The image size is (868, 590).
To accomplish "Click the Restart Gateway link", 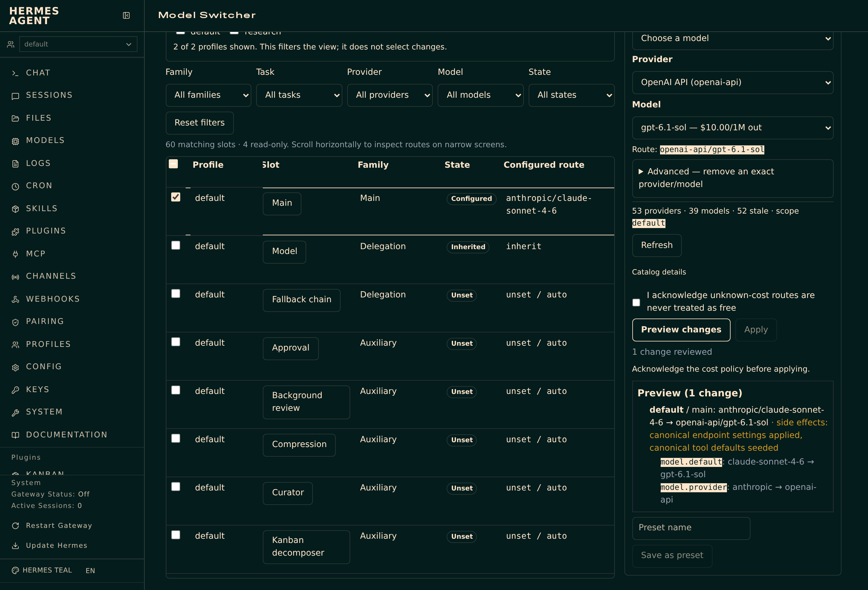I will pos(59,526).
